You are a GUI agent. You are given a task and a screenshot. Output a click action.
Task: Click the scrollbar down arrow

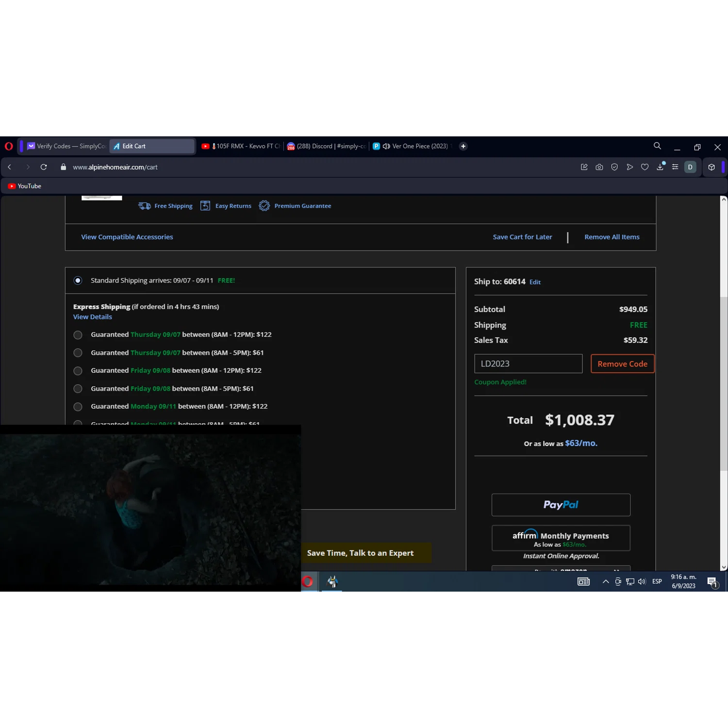724,567
